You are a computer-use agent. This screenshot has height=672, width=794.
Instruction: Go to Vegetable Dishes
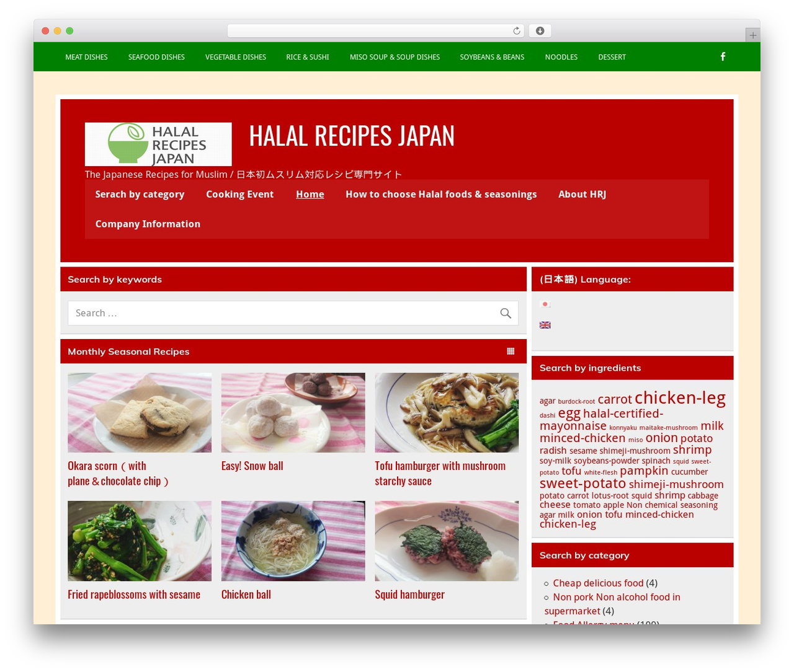236,57
